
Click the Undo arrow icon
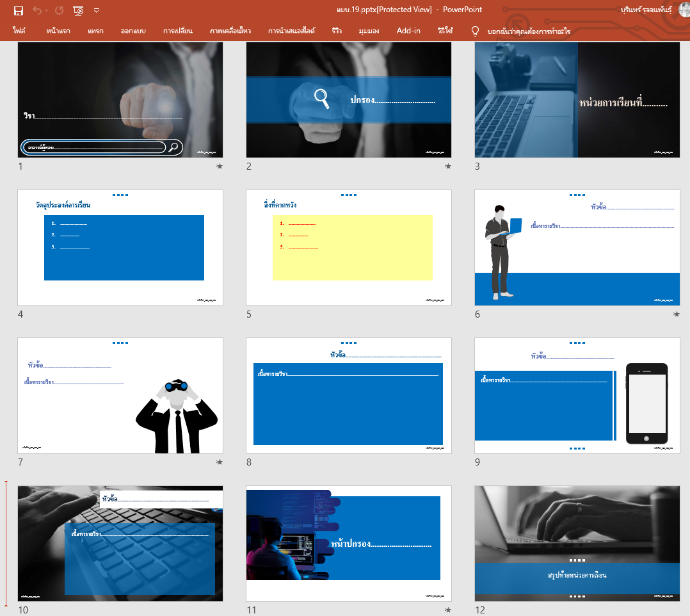coord(37,10)
